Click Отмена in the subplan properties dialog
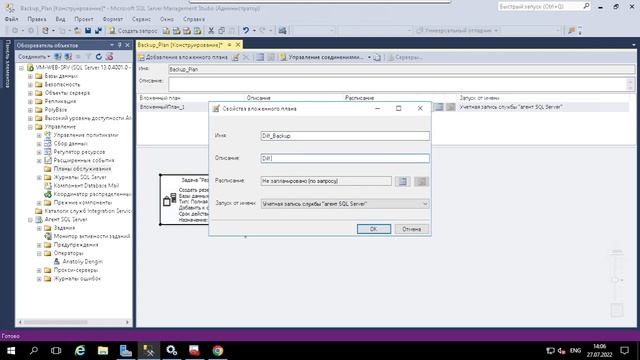 [x=411, y=229]
